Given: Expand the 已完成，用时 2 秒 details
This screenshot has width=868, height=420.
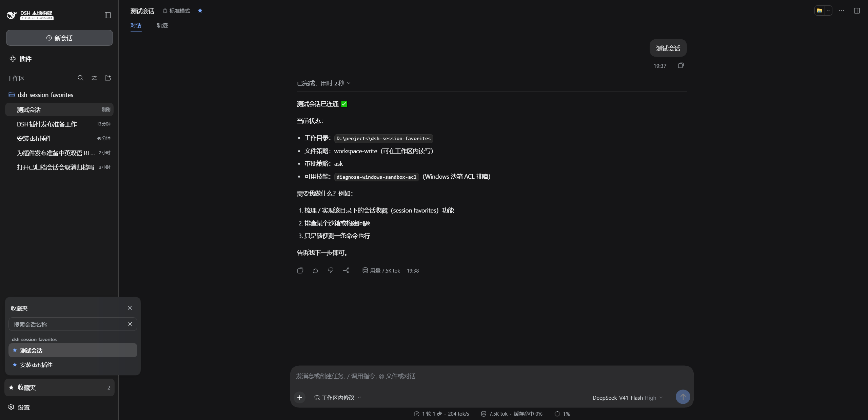Looking at the screenshot, I should (x=324, y=83).
